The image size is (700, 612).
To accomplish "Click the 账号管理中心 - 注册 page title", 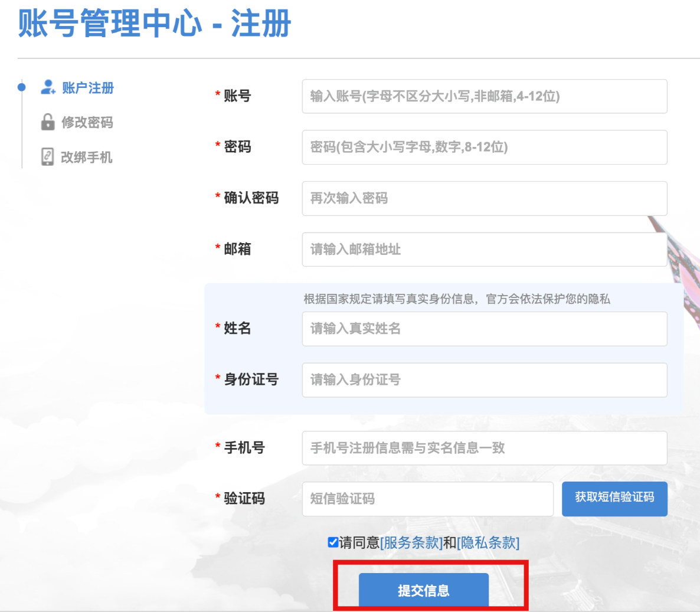I will pyautogui.click(x=155, y=23).
